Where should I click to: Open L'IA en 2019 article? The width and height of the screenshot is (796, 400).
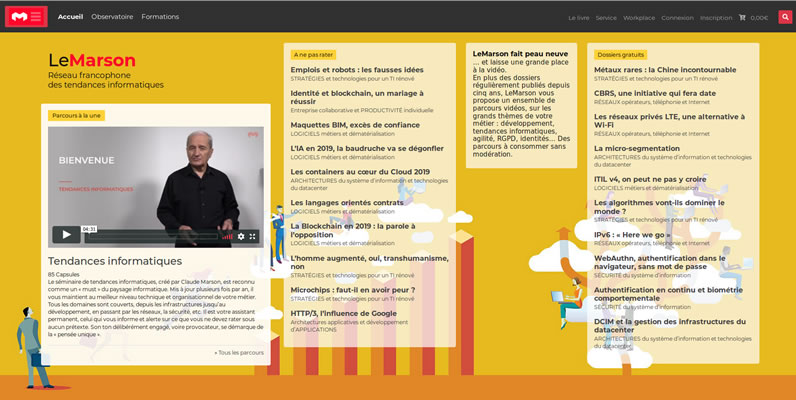tap(367, 149)
